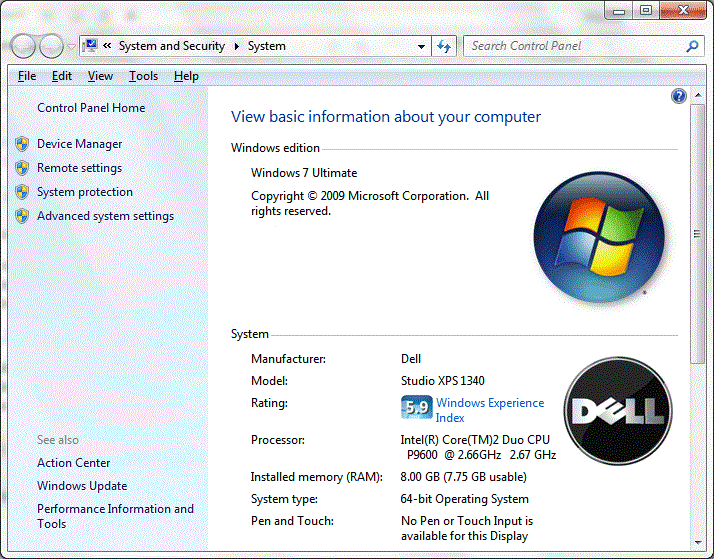714x559 pixels.
Task: Open the Tools menu
Action: [x=143, y=76]
